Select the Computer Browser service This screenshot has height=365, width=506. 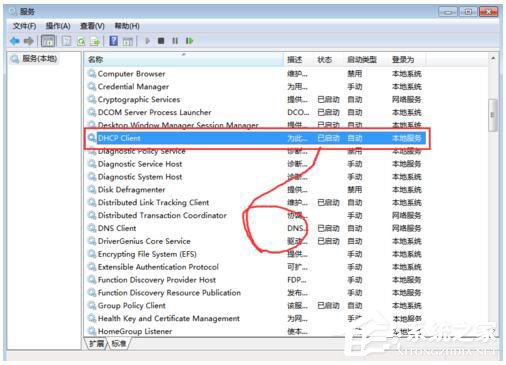(x=255, y=74)
